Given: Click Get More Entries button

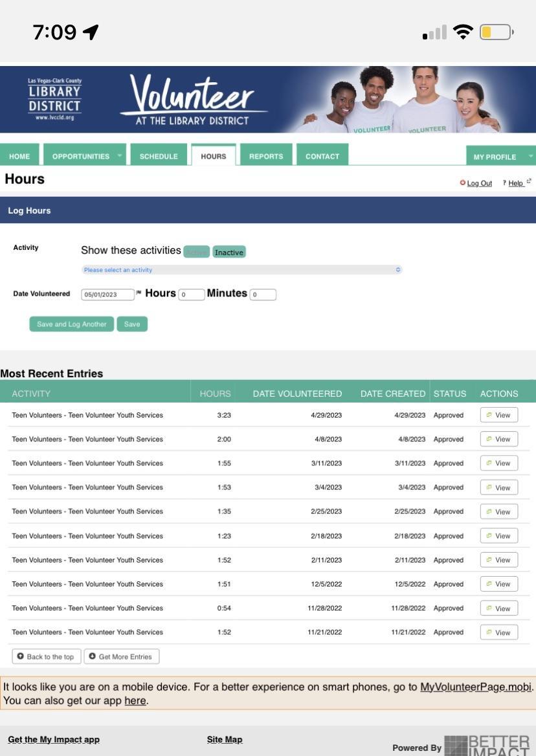Looking at the screenshot, I should (122, 656).
